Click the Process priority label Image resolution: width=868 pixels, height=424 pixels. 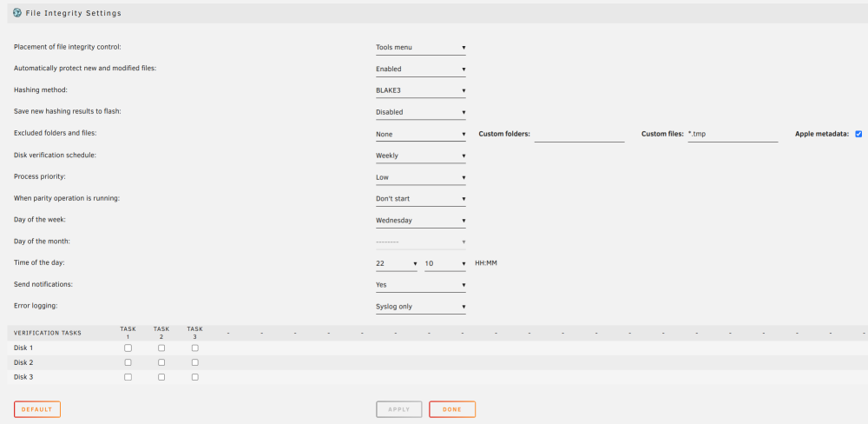click(x=40, y=176)
